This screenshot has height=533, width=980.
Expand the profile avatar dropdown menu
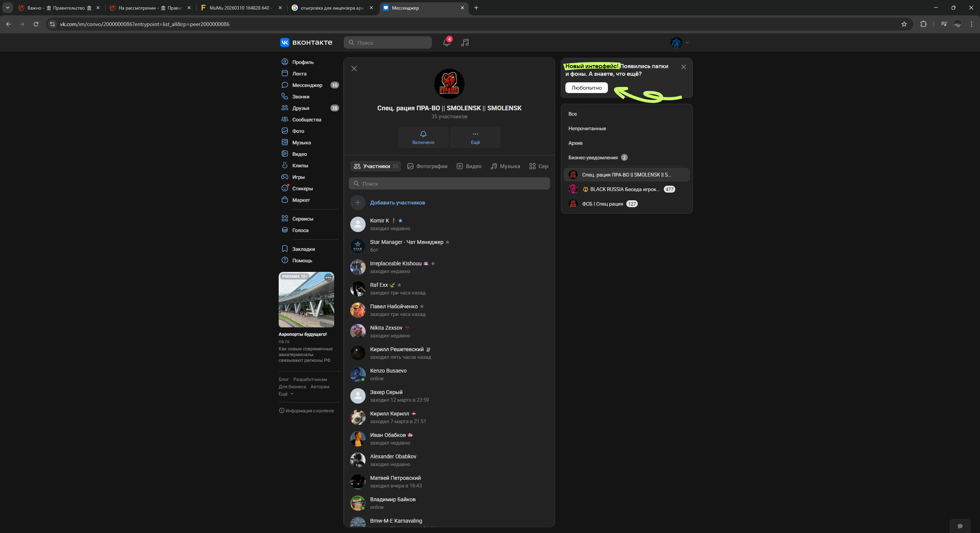coord(680,43)
